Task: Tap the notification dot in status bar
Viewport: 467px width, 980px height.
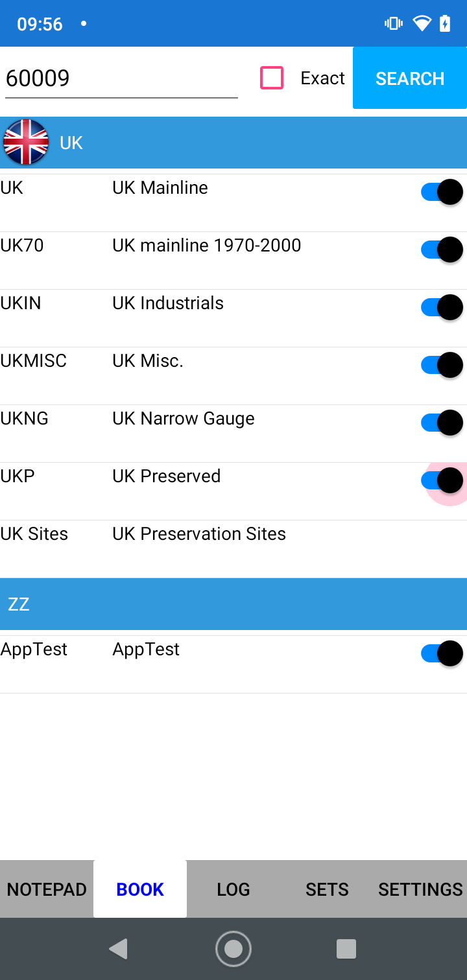Action: (84, 23)
